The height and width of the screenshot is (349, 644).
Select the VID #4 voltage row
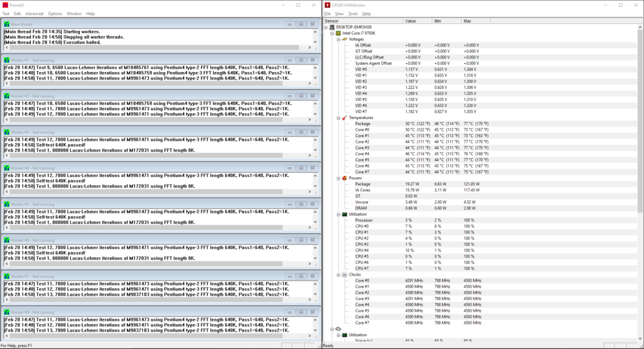point(360,93)
